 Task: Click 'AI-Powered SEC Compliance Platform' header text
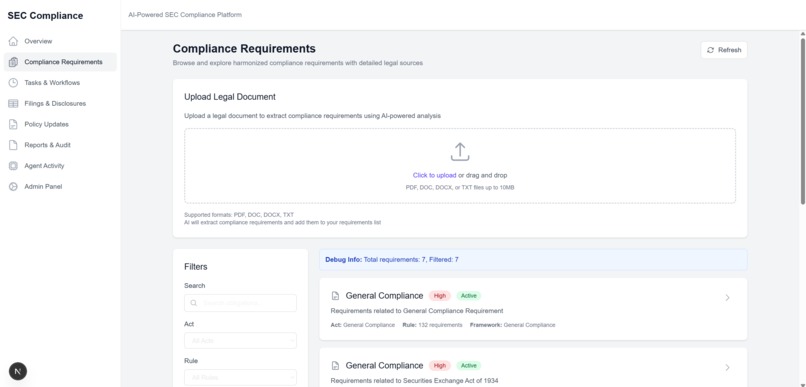(x=185, y=15)
